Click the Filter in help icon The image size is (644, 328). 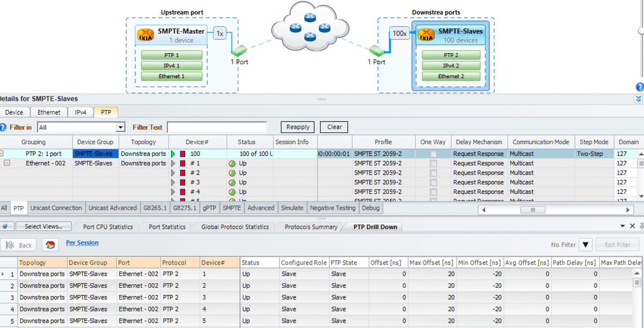click(x=3, y=127)
